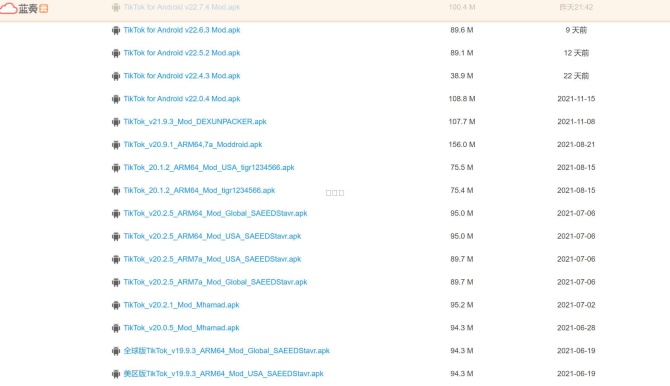Open 全球版TikTok_v19.9.3 Global apk link
The image size is (670, 386).
tap(226, 351)
